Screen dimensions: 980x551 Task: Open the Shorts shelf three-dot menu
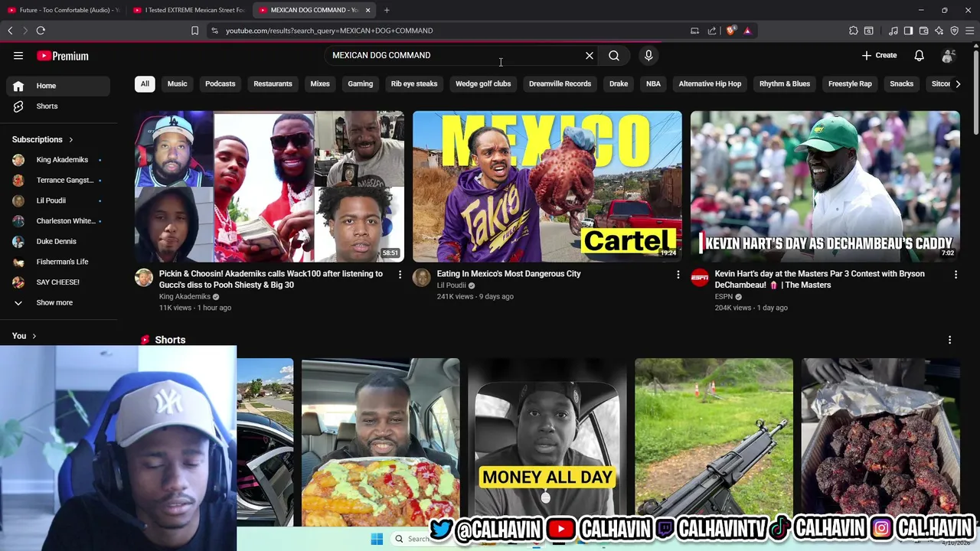click(x=949, y=340)
